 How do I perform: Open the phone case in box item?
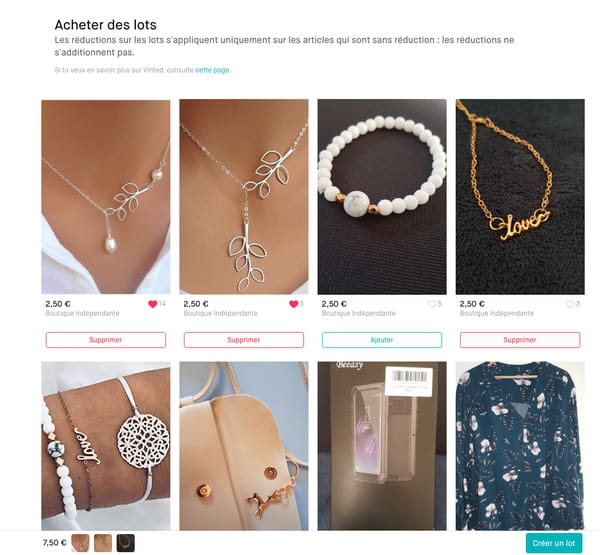[382, 446]
